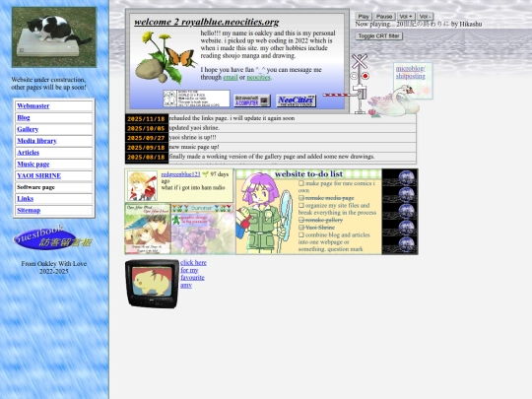Viewport: 532px width, 399px height.
Task: Click the neocities link in welcome text
Action: [x=258, y=78]
